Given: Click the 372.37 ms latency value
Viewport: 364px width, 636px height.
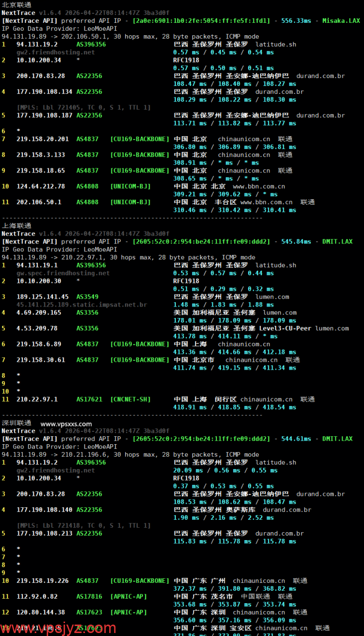Looking at the screenshot, I should click(190, 589).
